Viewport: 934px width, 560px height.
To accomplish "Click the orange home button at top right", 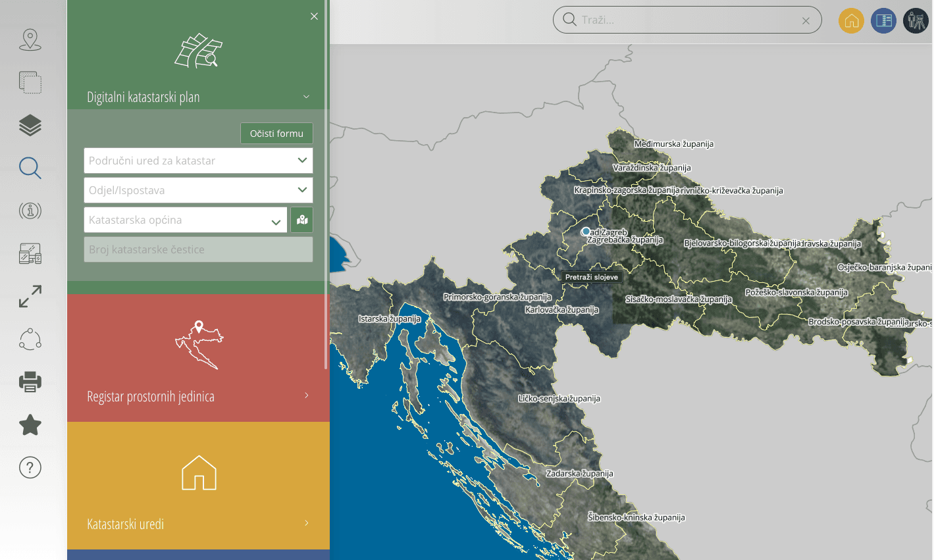I will (851, 20).
